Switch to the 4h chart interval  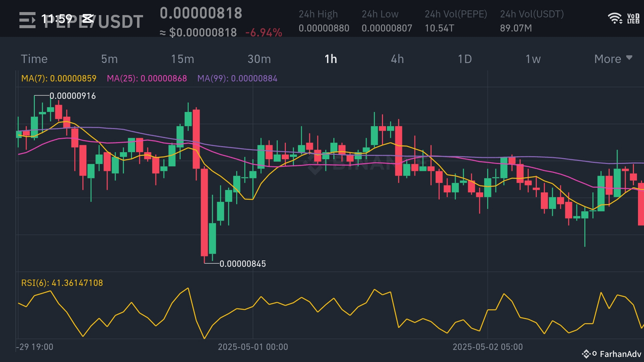point(397,59)
